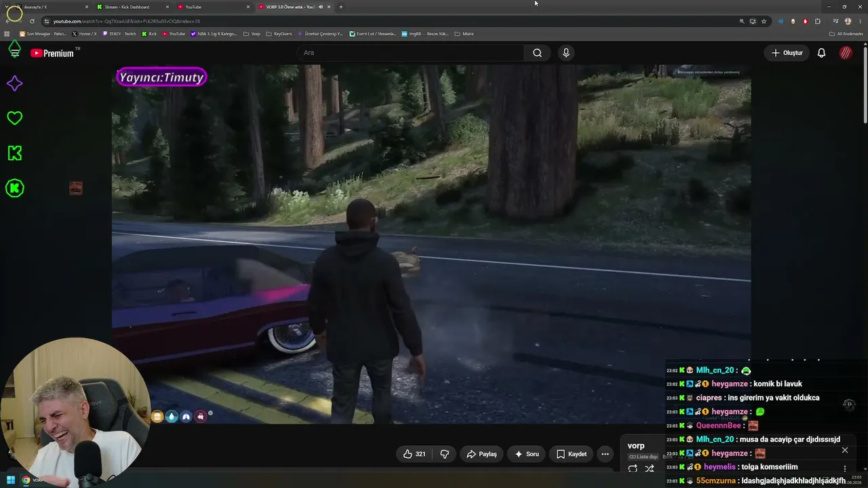Click the square Kick logo icon

pos(14,153)
